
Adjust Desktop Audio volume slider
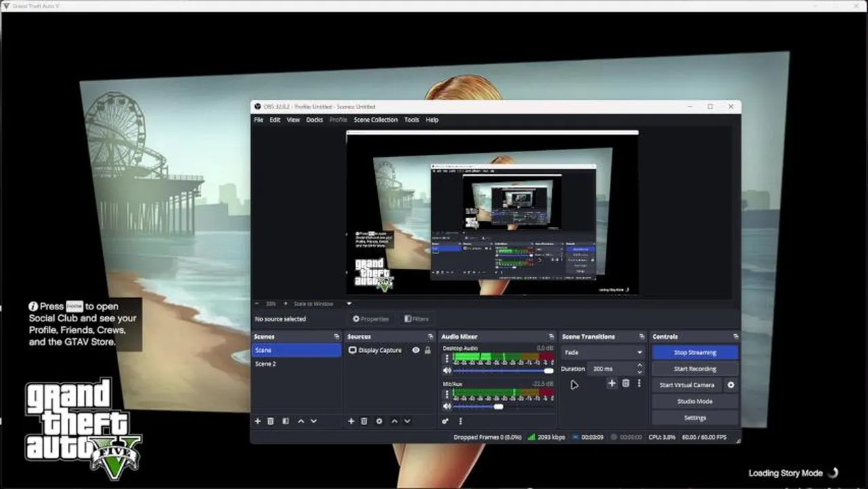[x=503, y=371]
